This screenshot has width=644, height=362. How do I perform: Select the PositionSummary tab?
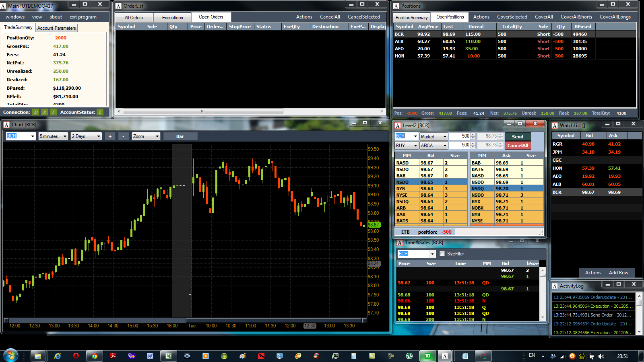pos(411,18)
